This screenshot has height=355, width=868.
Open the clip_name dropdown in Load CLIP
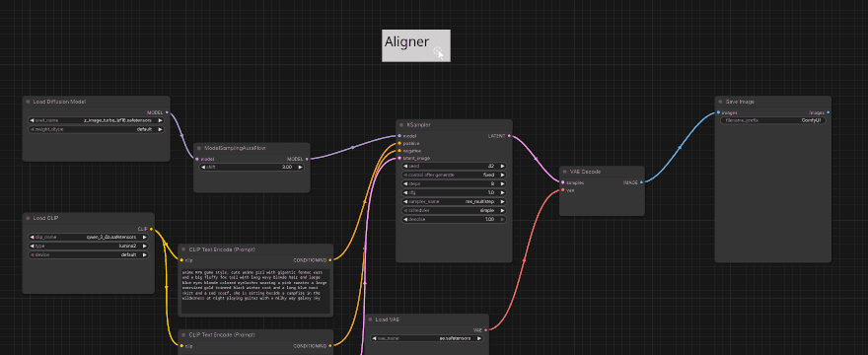coord(88,237)
